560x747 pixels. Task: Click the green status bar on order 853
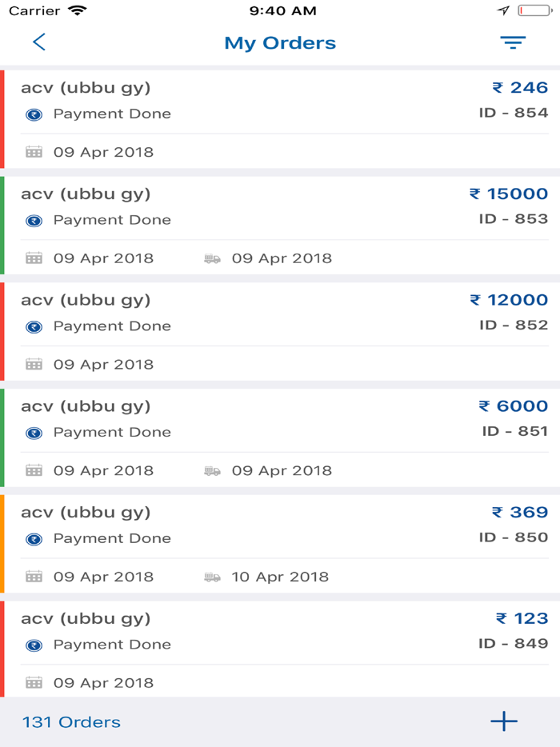pos(2,226)
